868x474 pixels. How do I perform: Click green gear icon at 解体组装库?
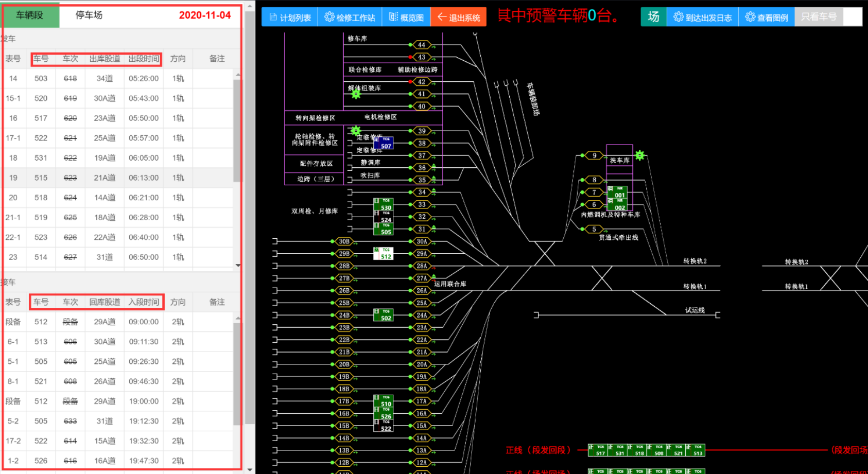click(356, 94)
